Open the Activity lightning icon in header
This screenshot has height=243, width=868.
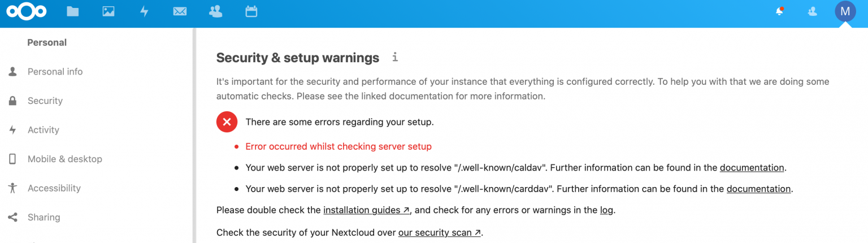pyautogui.click(x=144, y=11)
